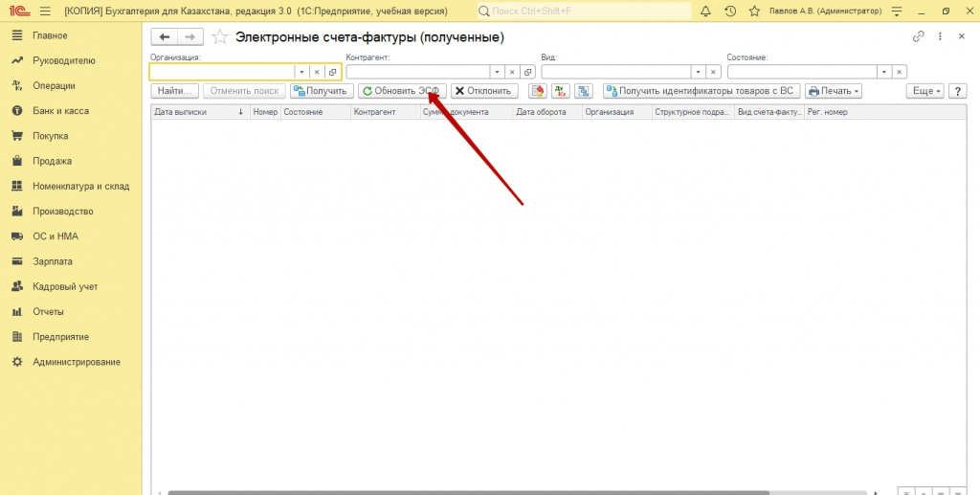
Task: Open the Еще menu
Action: tap(924, 91)
